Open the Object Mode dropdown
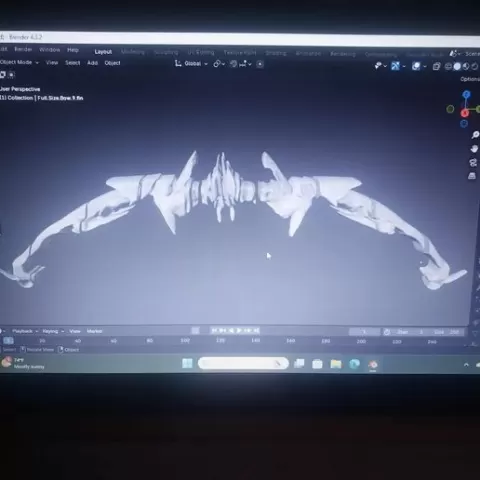The image size is (480, 480). 19,62
